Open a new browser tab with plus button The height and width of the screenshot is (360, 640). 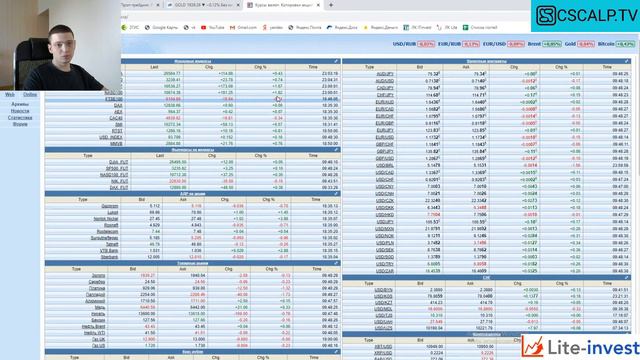pos(331,5)
